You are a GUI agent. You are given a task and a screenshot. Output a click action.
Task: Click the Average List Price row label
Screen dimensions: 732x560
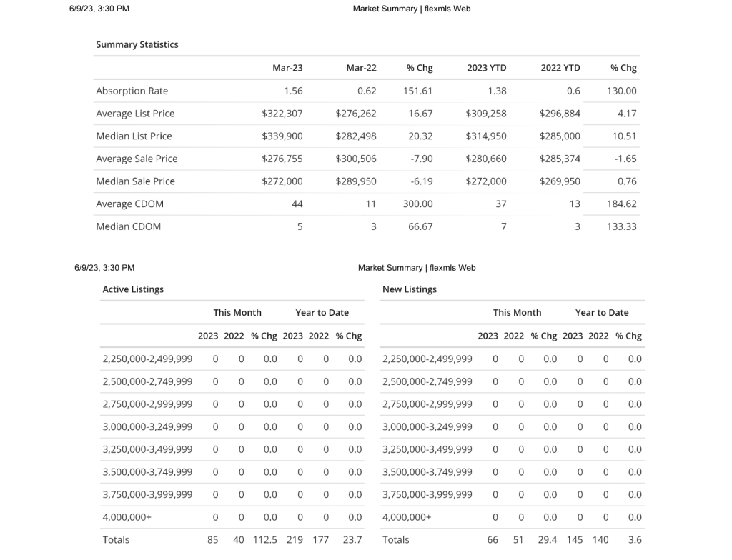(135, 114)
